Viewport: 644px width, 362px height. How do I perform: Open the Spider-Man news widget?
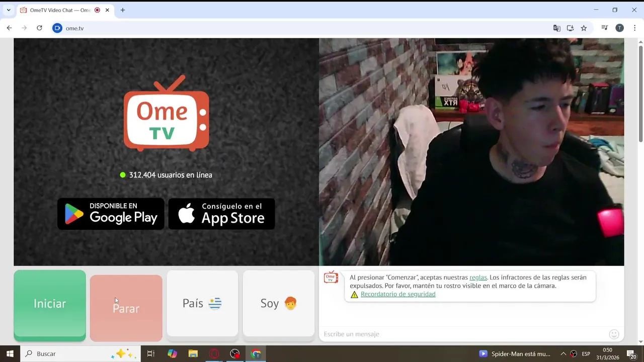click(x=515, y=354)
